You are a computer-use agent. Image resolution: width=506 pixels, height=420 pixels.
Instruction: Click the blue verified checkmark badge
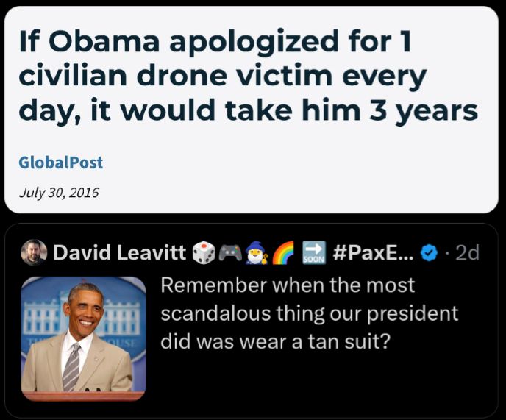[430, 253]
